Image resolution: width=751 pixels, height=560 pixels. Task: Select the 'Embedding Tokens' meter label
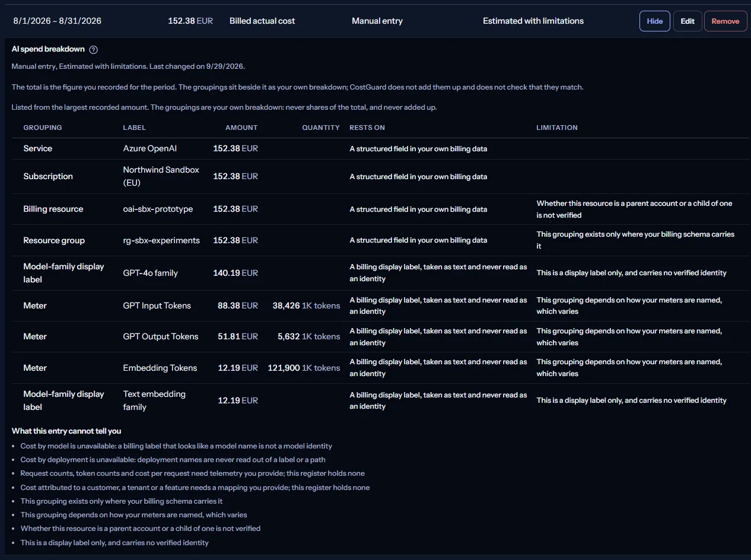pyautogui.click(x=160, y=368)
